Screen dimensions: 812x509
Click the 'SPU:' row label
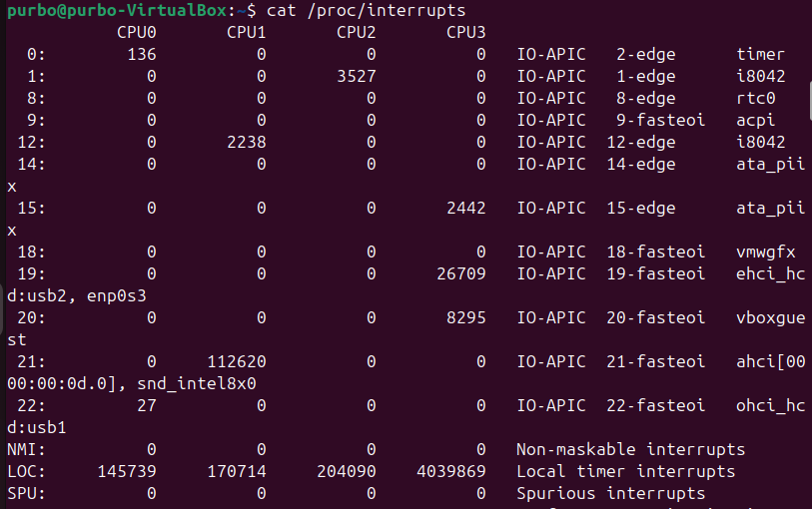26,493
